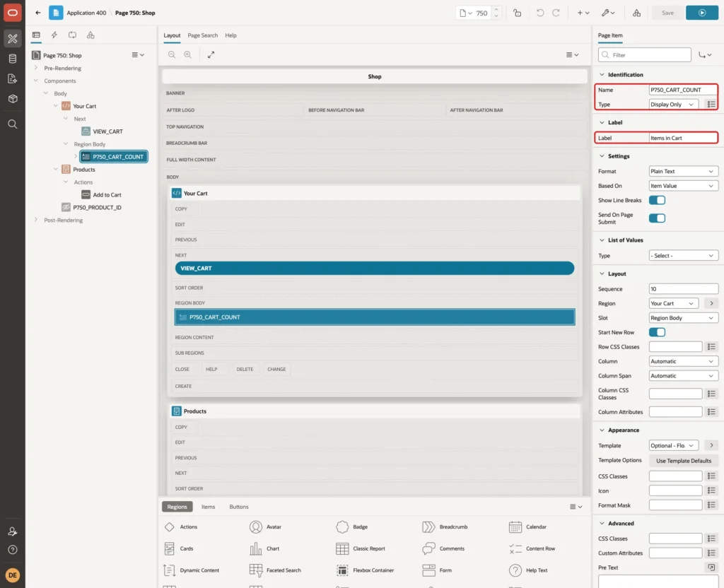Expand the layout to full screen
The image size is (724, 588).
tap(211, 54)
